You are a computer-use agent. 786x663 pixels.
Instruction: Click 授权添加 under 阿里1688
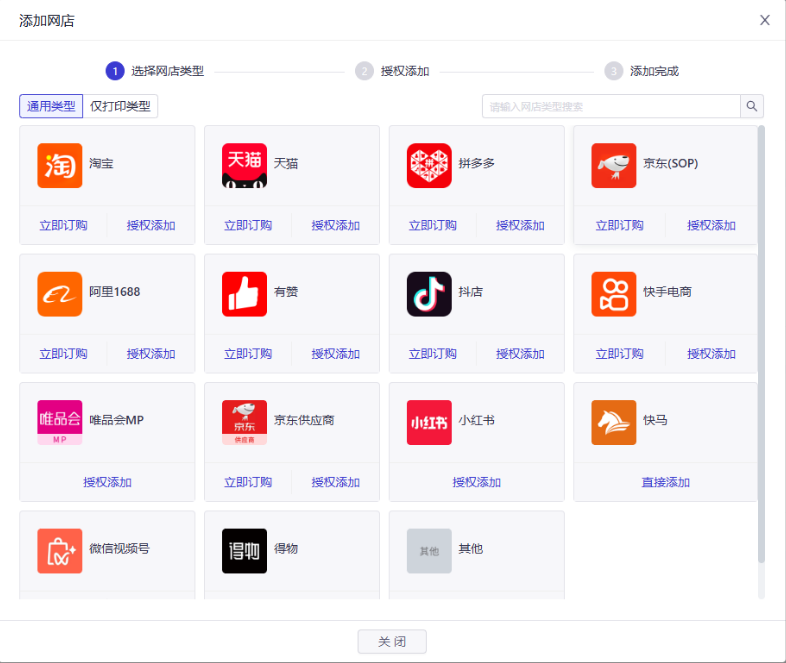151,354
